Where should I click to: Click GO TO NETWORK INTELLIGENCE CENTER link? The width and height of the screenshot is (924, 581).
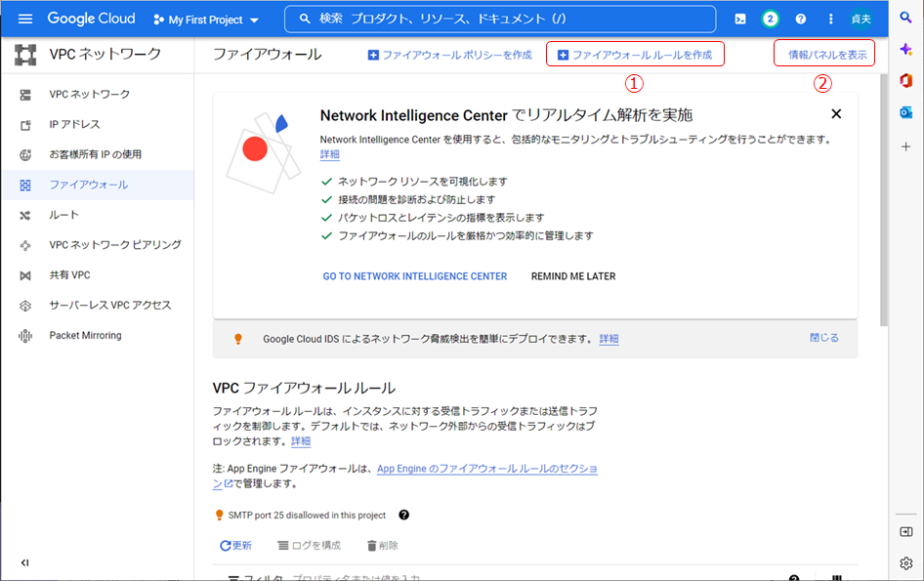tap(415, 276)
